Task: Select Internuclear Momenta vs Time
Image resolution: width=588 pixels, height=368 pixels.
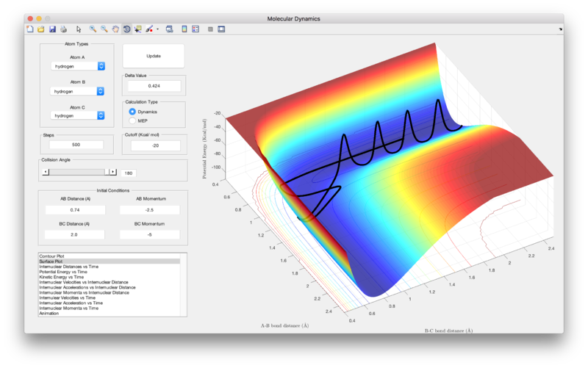Action: tap(69, 308)
